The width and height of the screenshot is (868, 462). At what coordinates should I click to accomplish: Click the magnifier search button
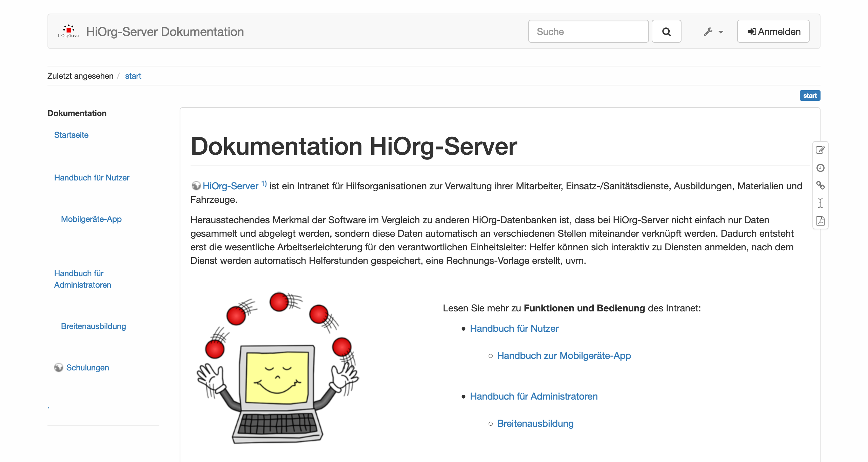[x=666, y=32]
